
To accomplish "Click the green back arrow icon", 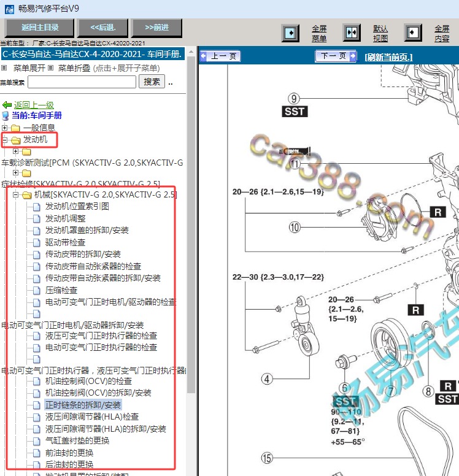I will (x=7, y=105).
